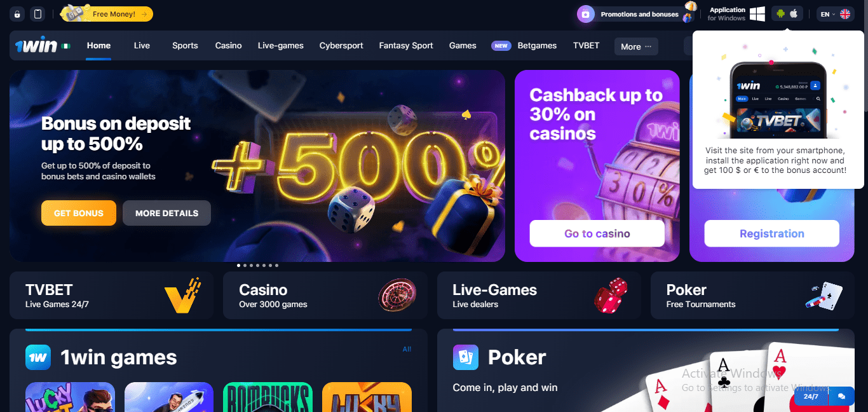Download the Windows application via Windows logo
The width and height of the screenshot is (868, 412).
(x=757, y=14)
